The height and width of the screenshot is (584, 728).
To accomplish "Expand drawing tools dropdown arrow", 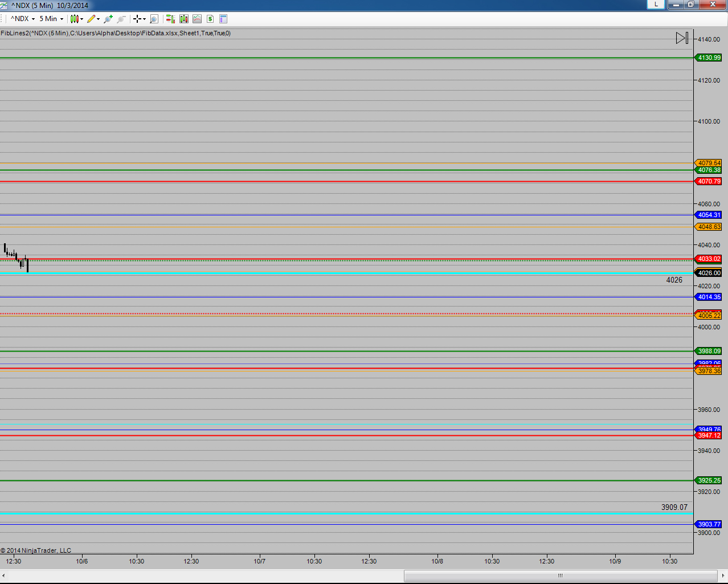I will (99, 19).
